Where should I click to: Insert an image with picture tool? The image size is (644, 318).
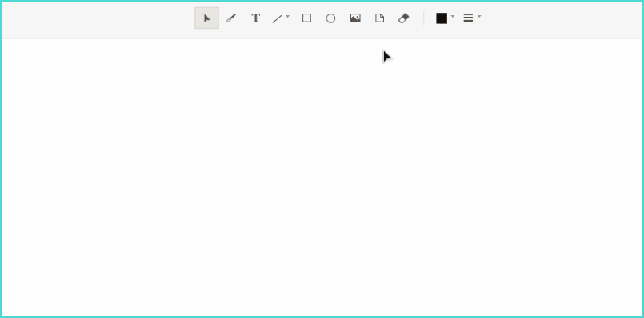coord(355,18)
